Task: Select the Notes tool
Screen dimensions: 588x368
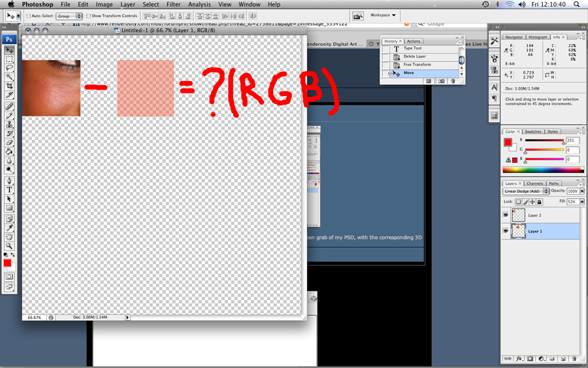Action: point(9,219)
